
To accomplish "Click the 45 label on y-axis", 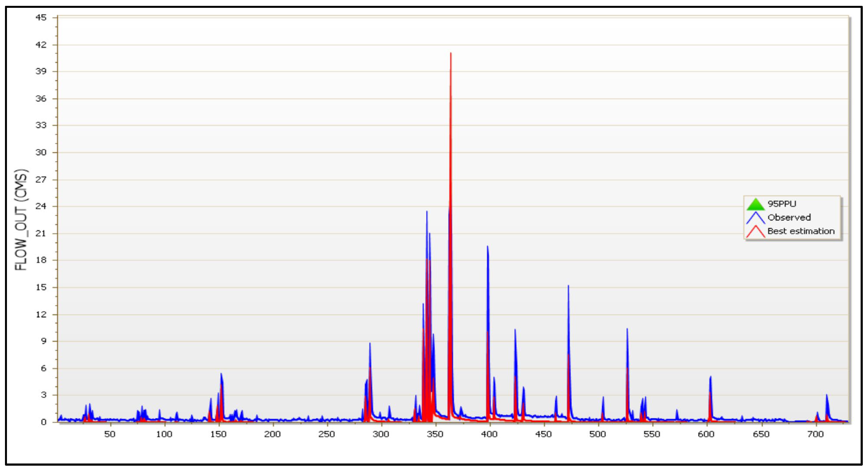I will 41,18.
